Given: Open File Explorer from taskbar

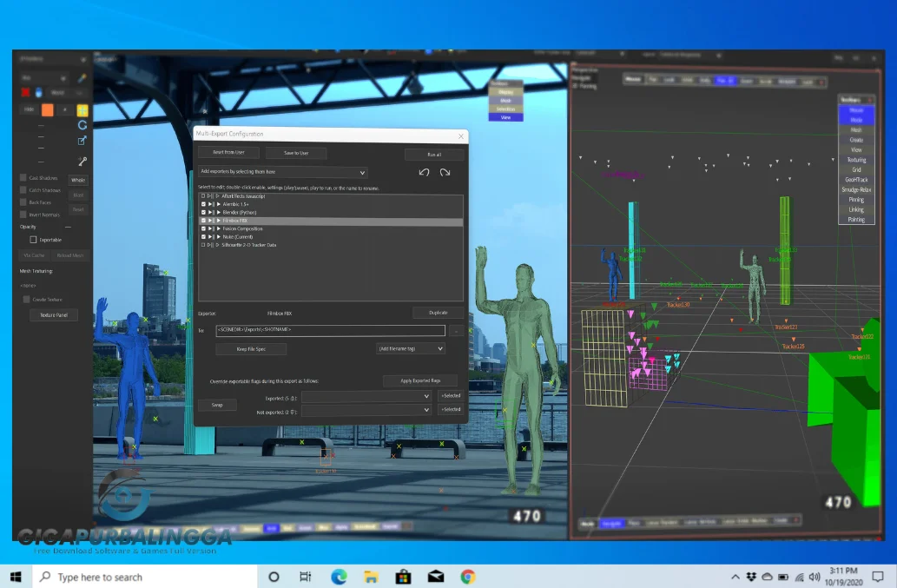Looking at the screenshot, I should 371,577.
